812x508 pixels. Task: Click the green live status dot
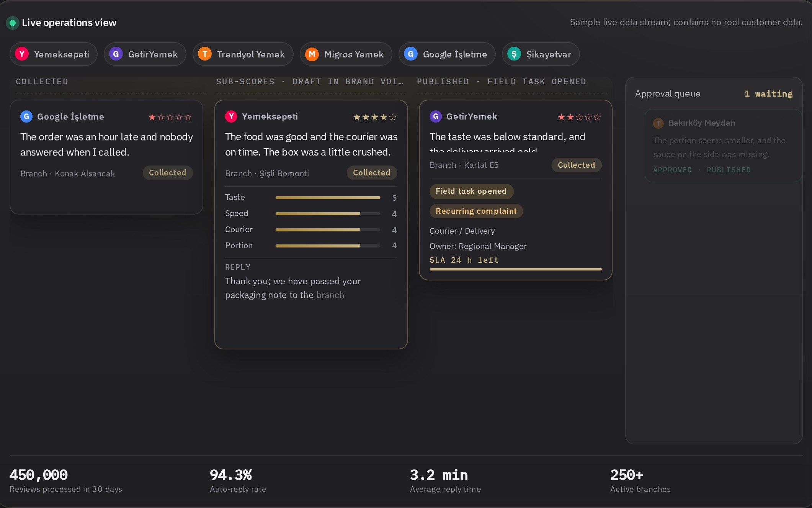tap(12, 23)
